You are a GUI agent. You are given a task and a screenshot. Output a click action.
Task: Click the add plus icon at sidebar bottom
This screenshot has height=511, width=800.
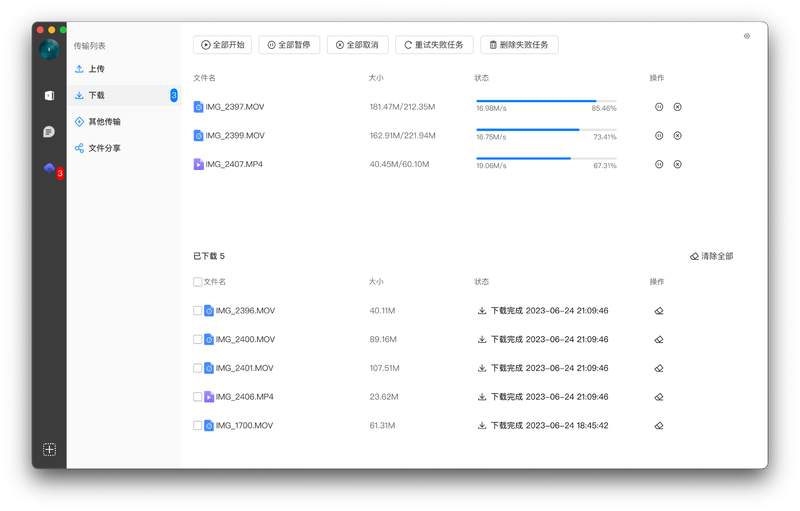click(x=49, y=449)
